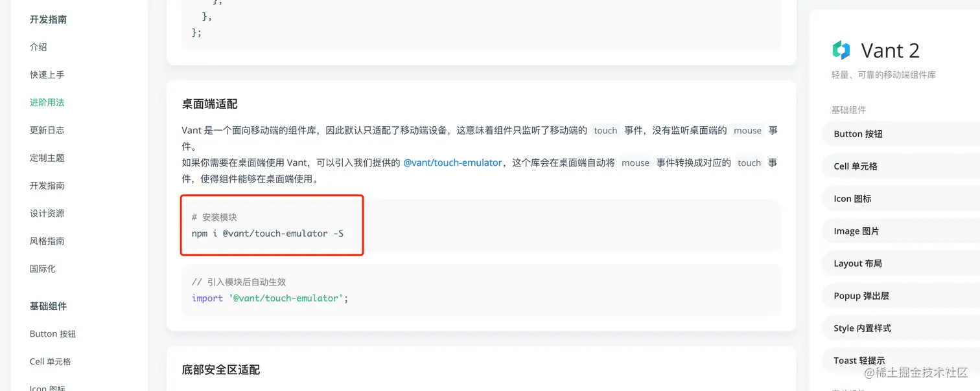Open Cell 单元格 in the Vant 2 preview
The width and height of the screenshot is (980, 391).
[901, 166]
